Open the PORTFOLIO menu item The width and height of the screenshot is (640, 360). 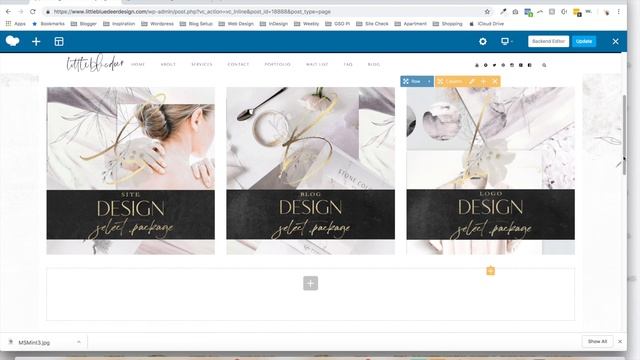tap(278, 64)
